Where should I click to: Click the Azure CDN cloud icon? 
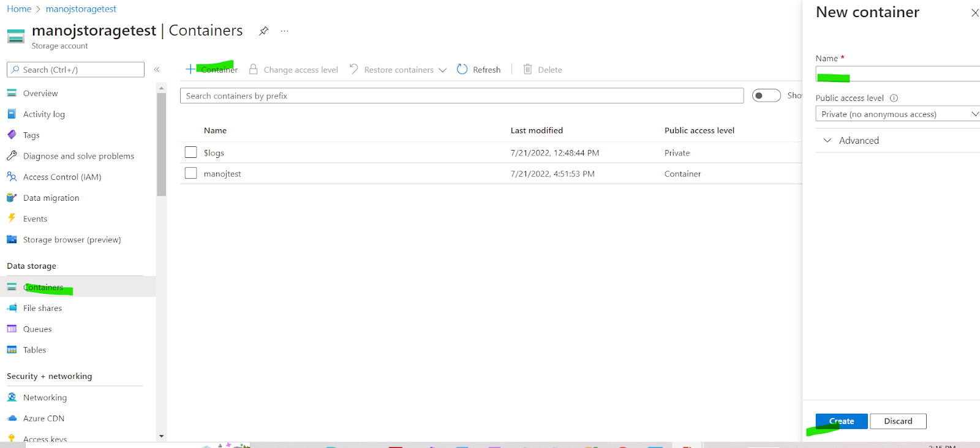pyautogui.click(x=12, y=418)
